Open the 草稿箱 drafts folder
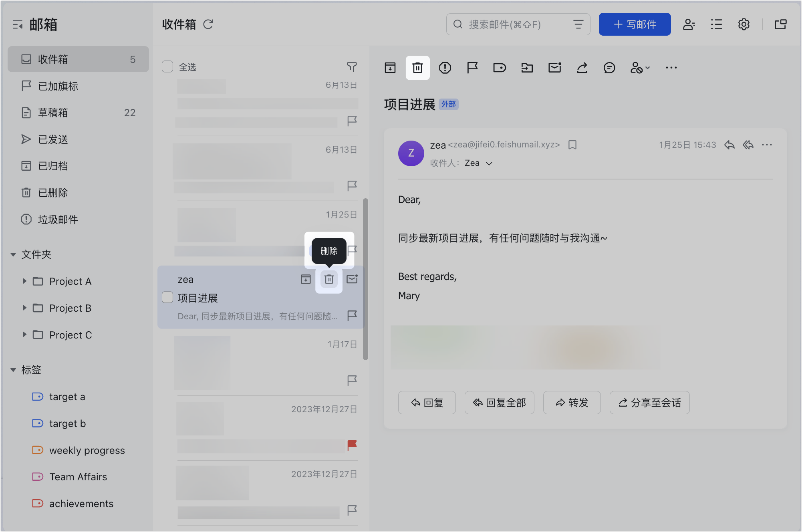The height and width of the screenshot is (532, 802). [53, 113]
